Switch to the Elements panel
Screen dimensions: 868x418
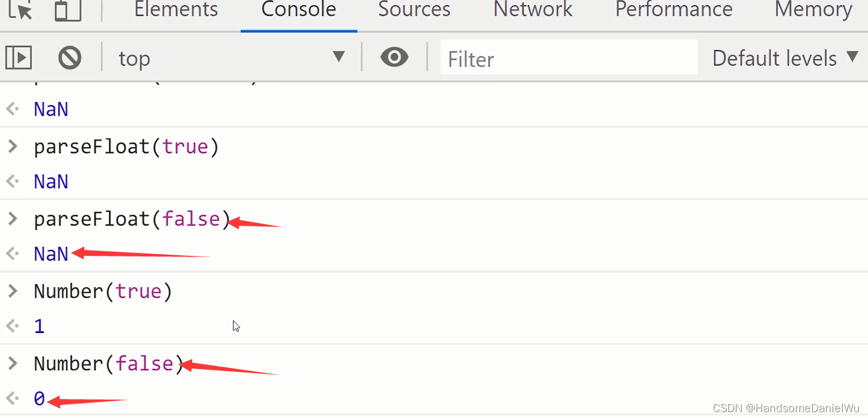click(175, 10)
